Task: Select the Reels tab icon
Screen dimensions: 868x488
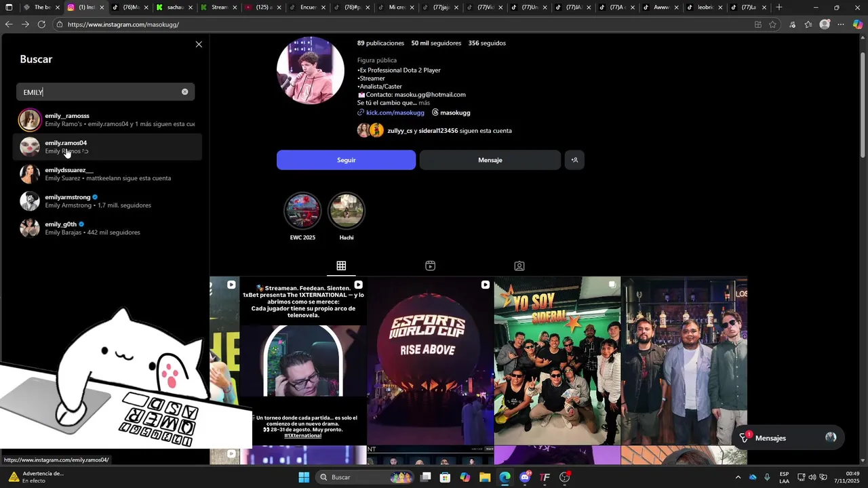Action: tap(430, 266)
